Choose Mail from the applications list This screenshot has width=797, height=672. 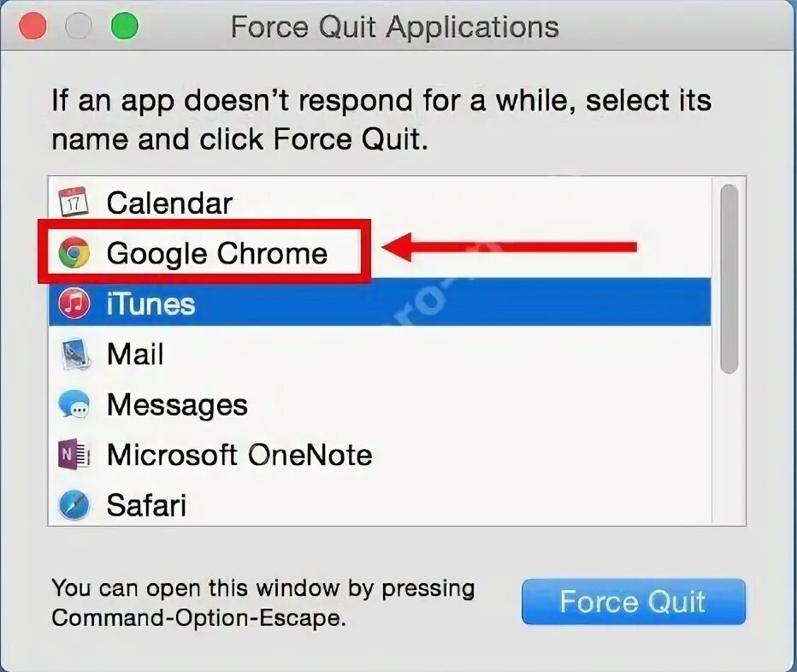[x=381, y=354]
